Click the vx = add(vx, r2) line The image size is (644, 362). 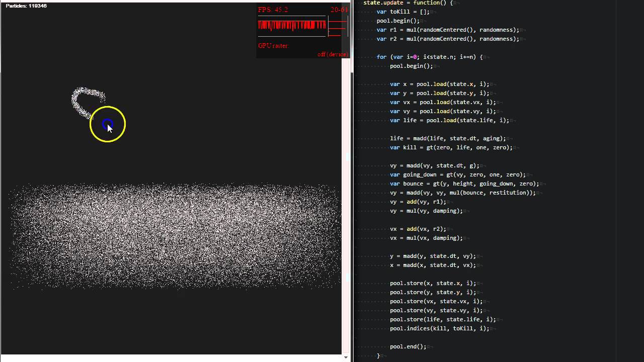click(x=418, y=229)
